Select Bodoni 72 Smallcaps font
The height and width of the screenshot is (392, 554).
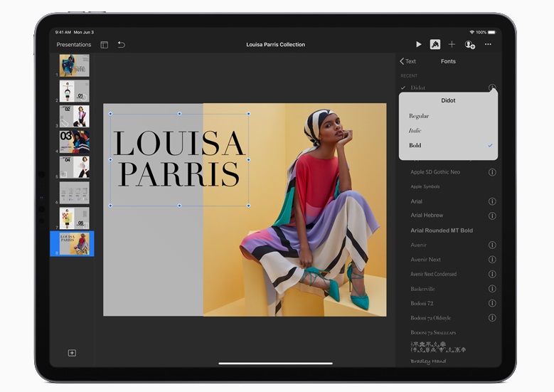[x=433, y=333]
